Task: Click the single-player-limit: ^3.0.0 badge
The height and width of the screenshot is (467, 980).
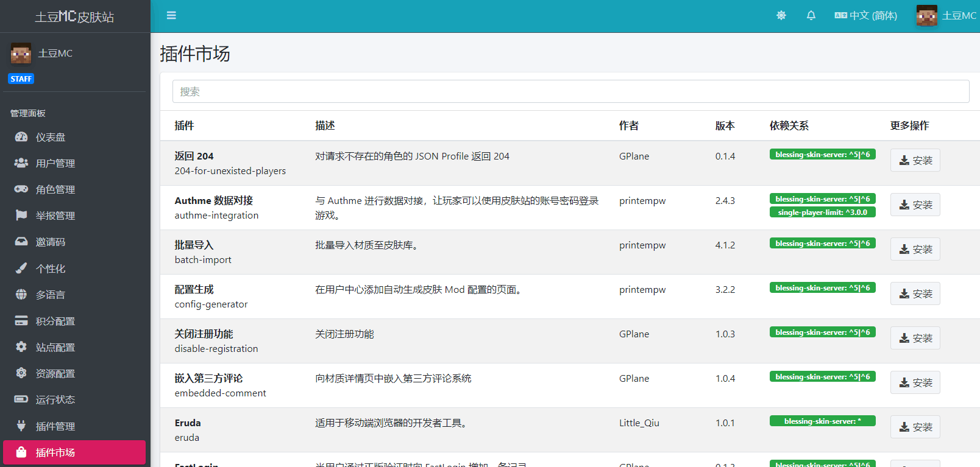Action: tap(822, 212)
